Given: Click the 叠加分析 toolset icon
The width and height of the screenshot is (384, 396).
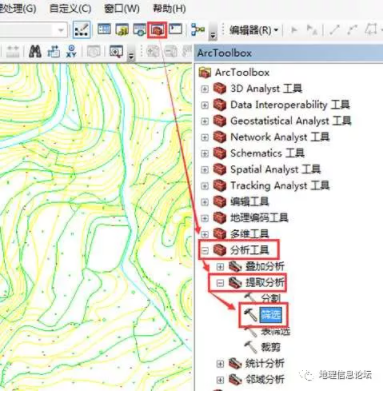Looking at the screenshot, I should click(x=235, y=266).
